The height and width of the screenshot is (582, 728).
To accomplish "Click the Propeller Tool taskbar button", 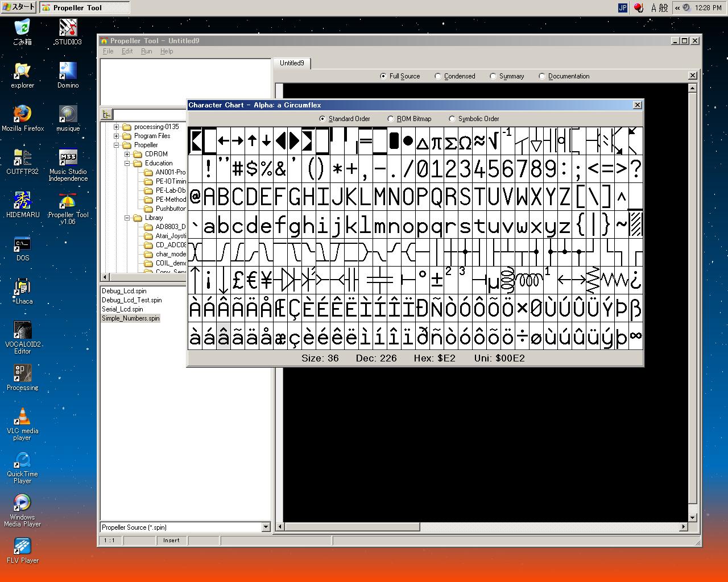I will click(85, 7).
